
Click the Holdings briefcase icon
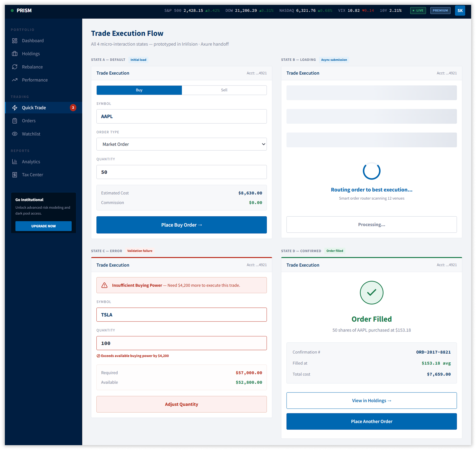pos(15,54)
